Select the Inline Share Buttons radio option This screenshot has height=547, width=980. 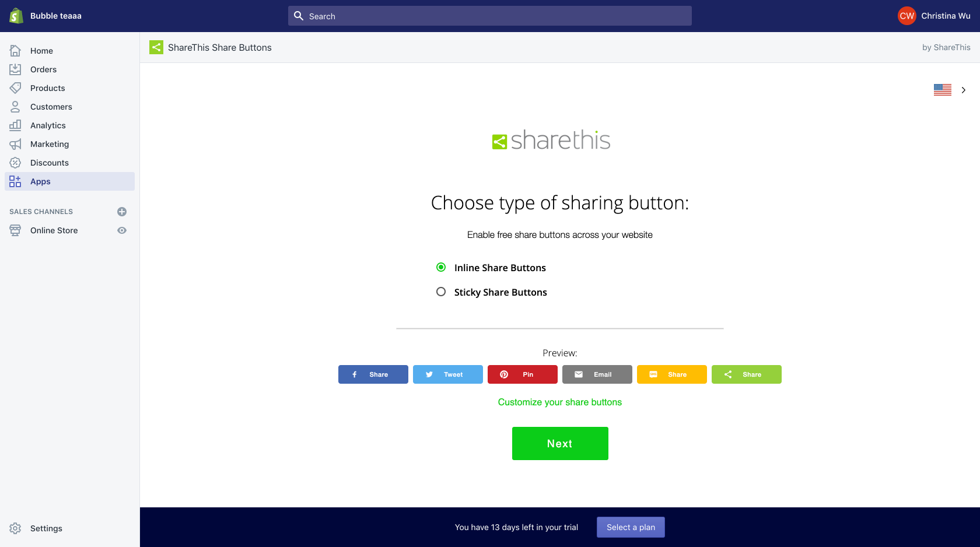pyautogui.click(x=441, y=267)
